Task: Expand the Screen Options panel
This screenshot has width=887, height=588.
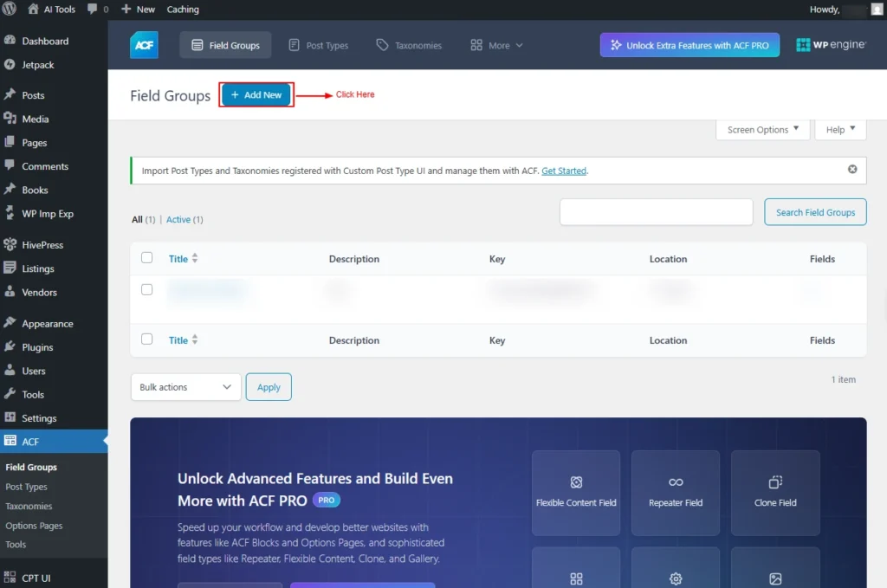Action: click(x=762, y=130)
